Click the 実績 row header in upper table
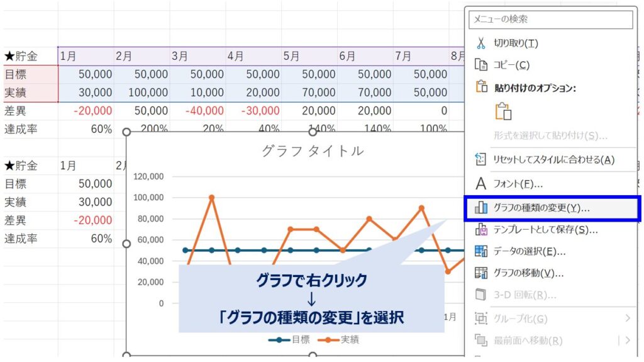The height and width of the screenshot is (362, 644). [x=30, y=93]
